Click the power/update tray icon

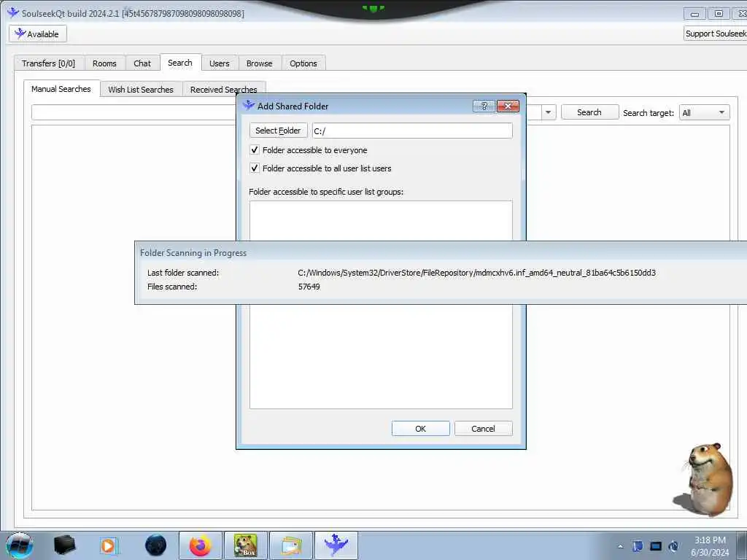tap(673, 546)
